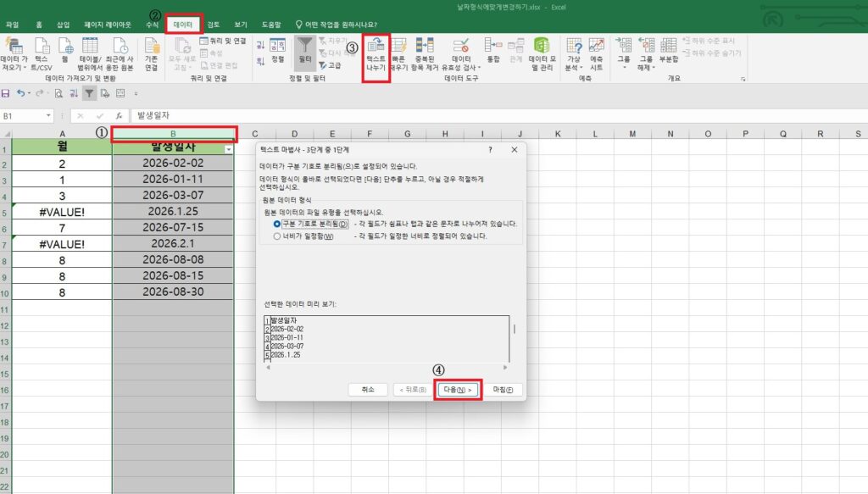Click the 텍스트/CSV import icon

[42, 53]
